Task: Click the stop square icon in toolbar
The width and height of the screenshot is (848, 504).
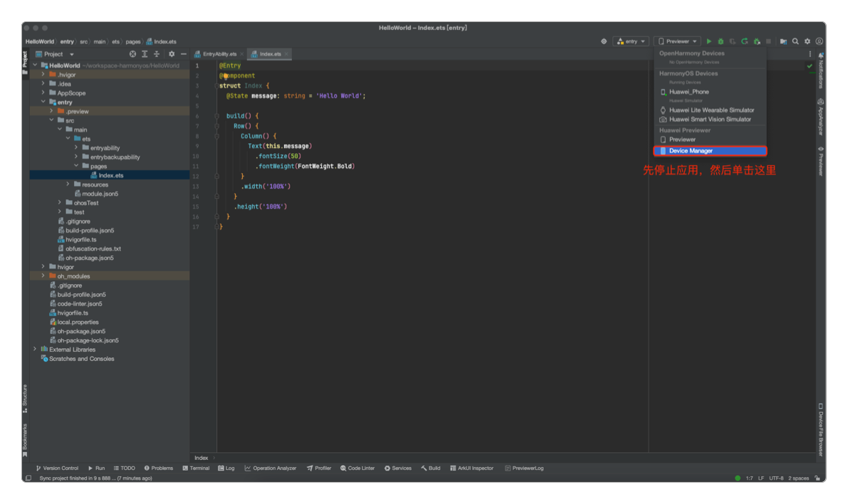Action: [768, 41]
